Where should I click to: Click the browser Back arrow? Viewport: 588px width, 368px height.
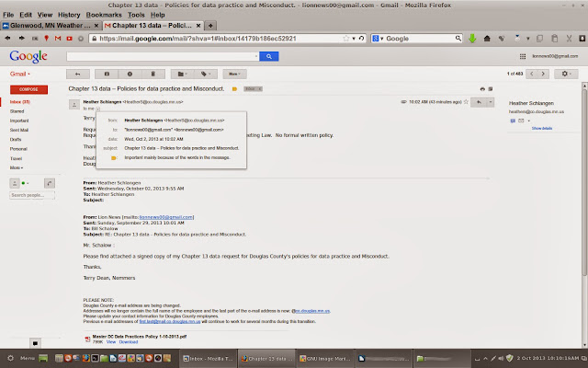(x=7, y=39)
